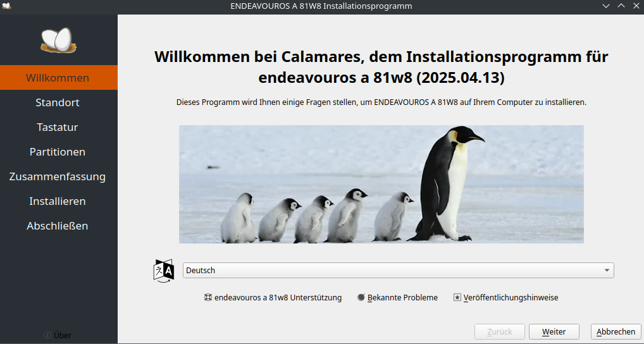Click the Willkommen bei Calamares heading
Image resolution: width=644 pixels, height=344 pixels.
coord(381,66)
